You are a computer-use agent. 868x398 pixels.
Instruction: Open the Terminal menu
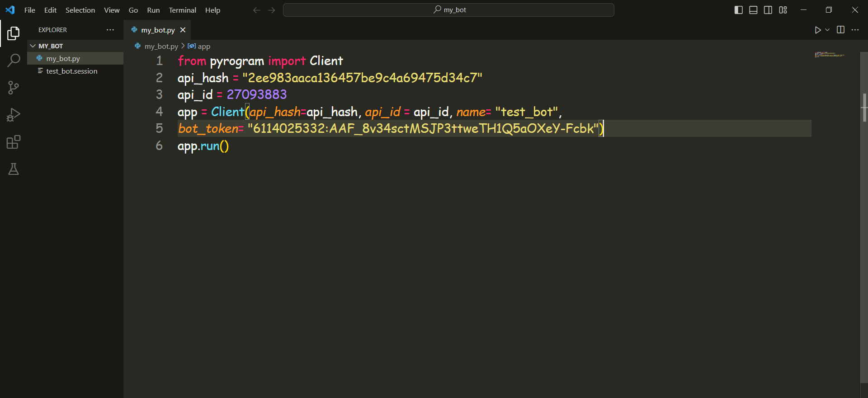click(182, 10)
